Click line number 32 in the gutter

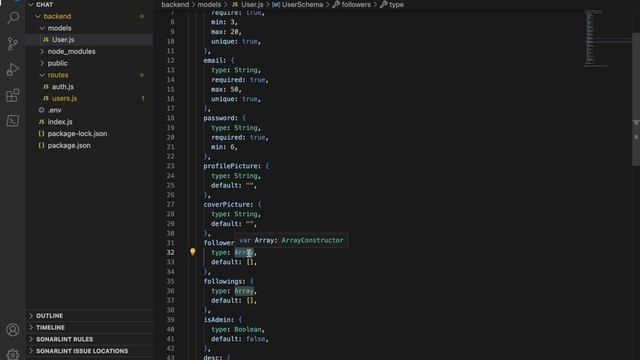click(x=170, y=252)
